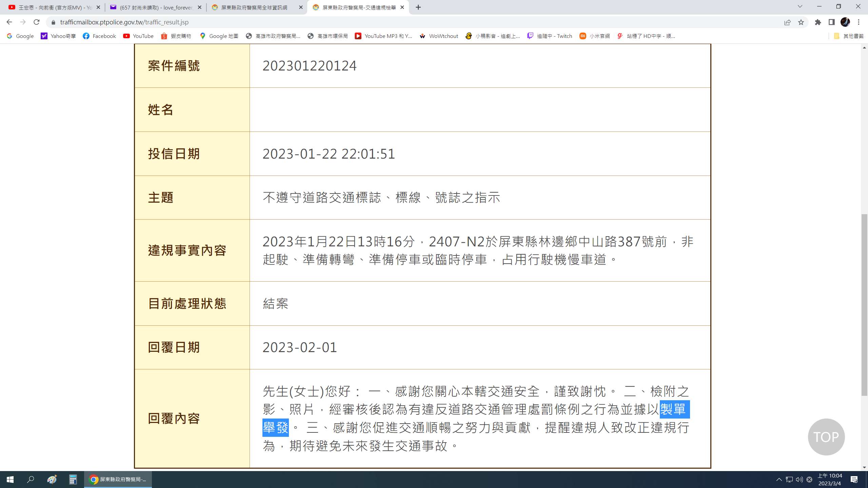Open the notification center icon
868x488 pixels.
(854, 480)
